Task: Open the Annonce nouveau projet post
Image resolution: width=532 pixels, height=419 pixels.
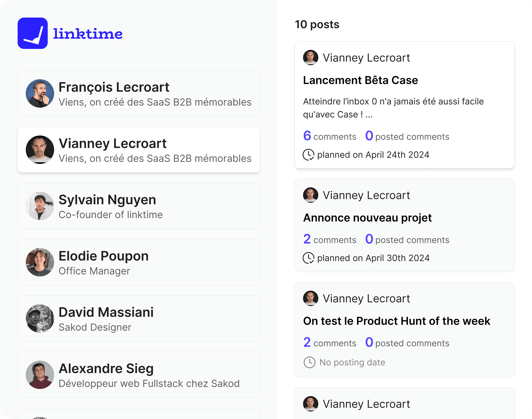Action: pos(367,218)
